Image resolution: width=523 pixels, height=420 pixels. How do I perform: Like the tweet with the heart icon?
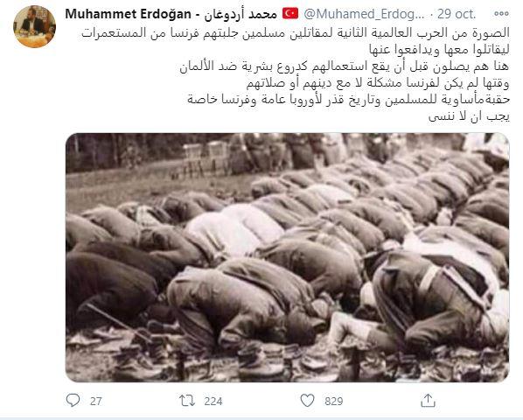[x=307, y=401]
